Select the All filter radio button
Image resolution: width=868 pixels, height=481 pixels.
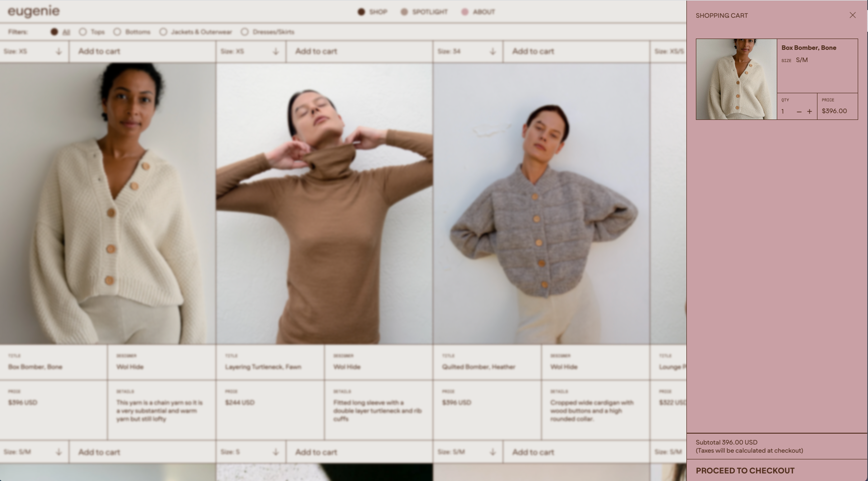(54, 32)
